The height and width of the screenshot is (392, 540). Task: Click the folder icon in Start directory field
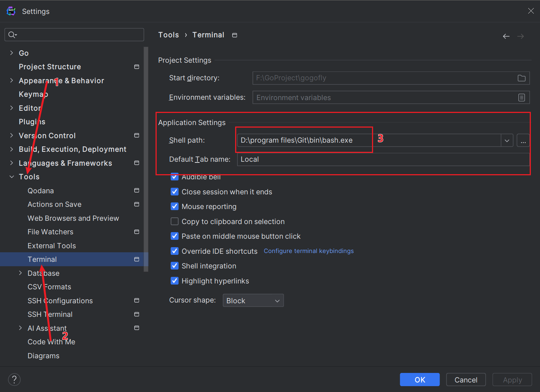[x=521, y=78]
